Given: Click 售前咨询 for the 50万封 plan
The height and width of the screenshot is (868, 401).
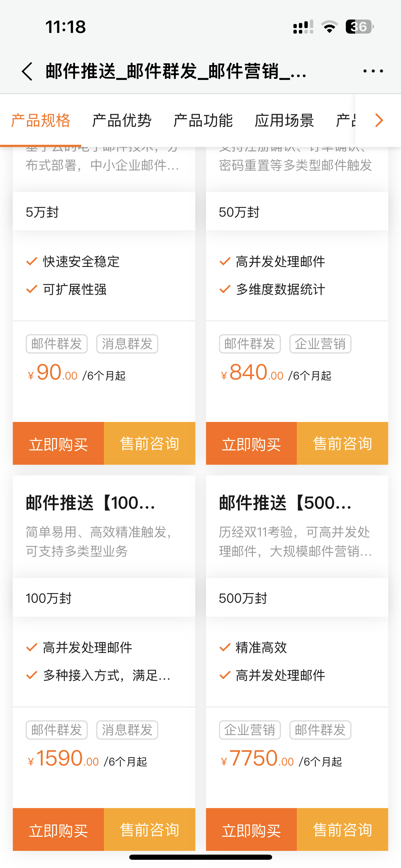Looking at the screenshot, I should 342,444.
